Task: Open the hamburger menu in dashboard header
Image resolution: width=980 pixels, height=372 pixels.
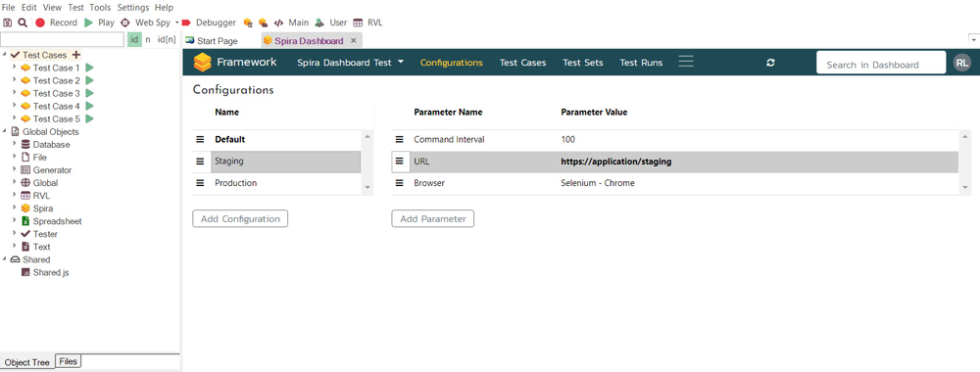Action: 686,62
